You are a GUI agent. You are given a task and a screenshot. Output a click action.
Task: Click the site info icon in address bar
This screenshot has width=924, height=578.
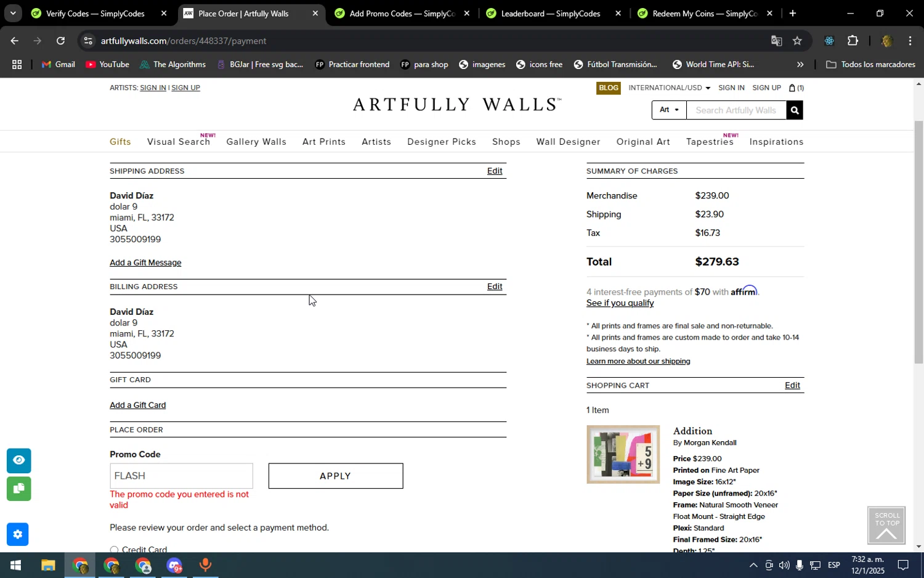click(x=88, y=41)
